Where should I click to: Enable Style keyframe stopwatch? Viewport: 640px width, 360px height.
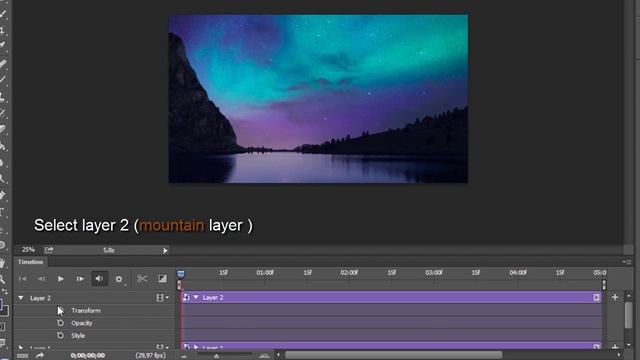(60, 335)
